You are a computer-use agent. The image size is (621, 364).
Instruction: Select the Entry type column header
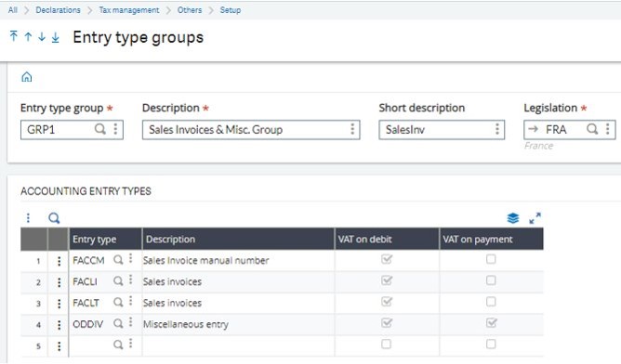105,239
